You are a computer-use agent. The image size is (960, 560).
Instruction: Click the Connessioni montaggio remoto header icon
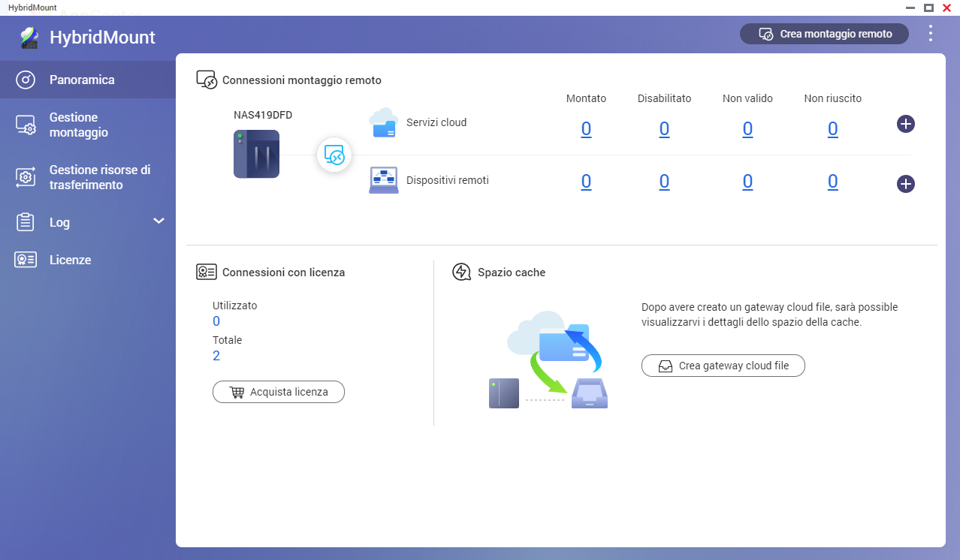(207, 80)
